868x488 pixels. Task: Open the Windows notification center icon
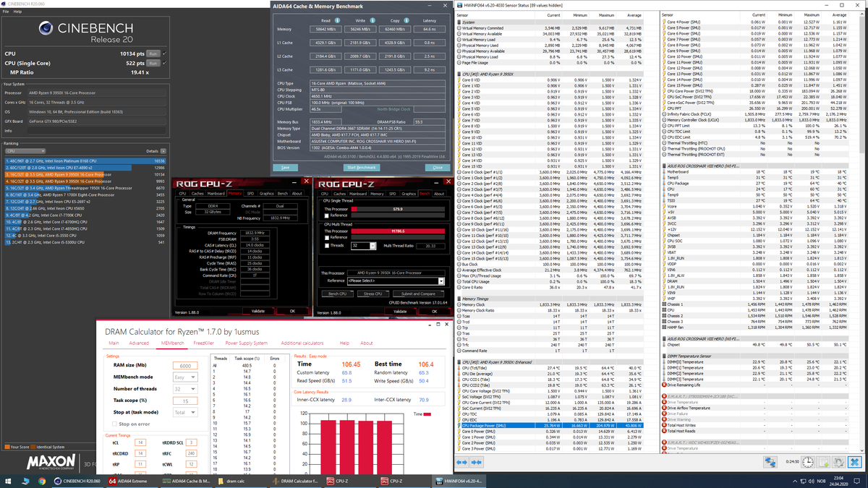pos(856,481)
